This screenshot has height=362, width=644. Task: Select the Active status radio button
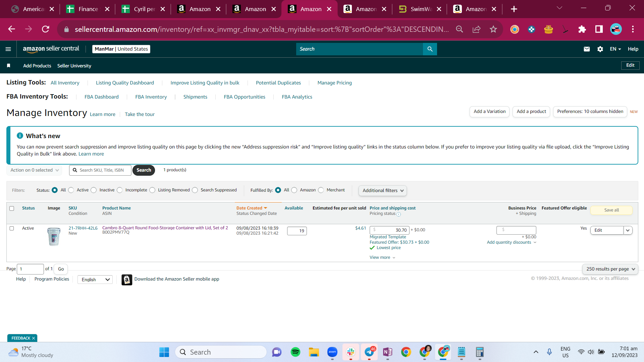click(x=71, y=190)
